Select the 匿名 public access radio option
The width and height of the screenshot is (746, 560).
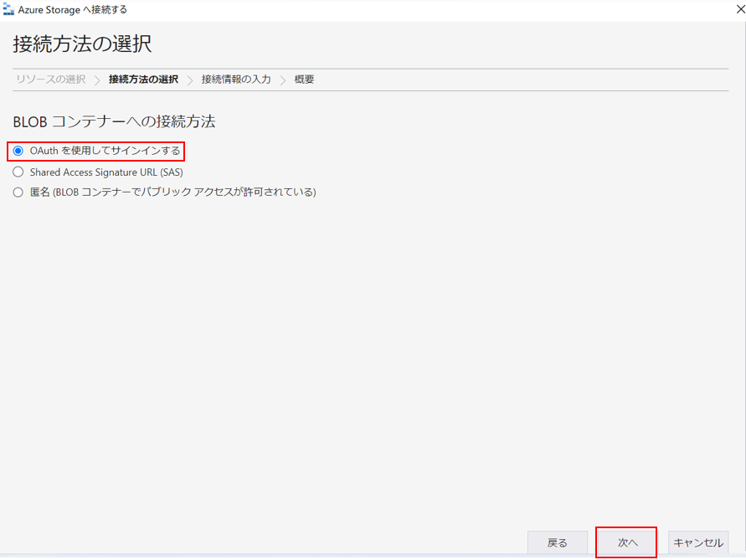click(x=18, y=193)
